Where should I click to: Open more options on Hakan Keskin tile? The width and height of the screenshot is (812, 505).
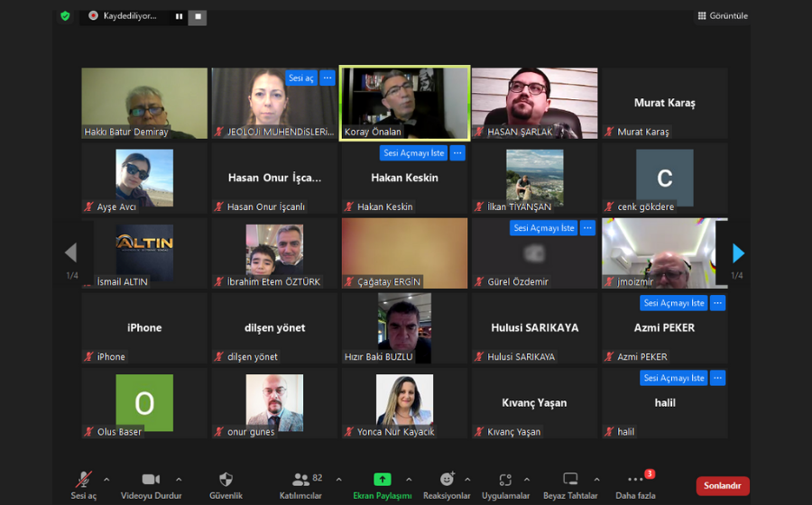[457, 153]
